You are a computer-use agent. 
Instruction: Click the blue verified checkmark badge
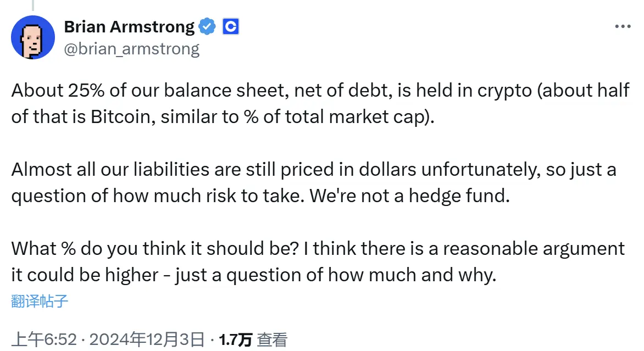[207, 25]
